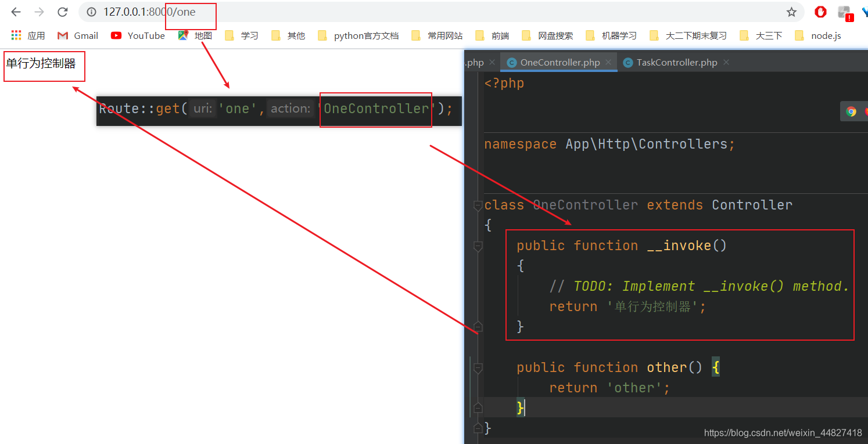The image size is (868, 444).
Task: Open the extension with red exclamation badge
Action: (x=844, y=12)
